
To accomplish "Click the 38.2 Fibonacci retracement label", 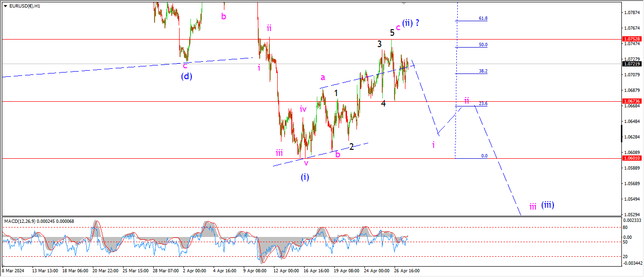I will 483,71.
